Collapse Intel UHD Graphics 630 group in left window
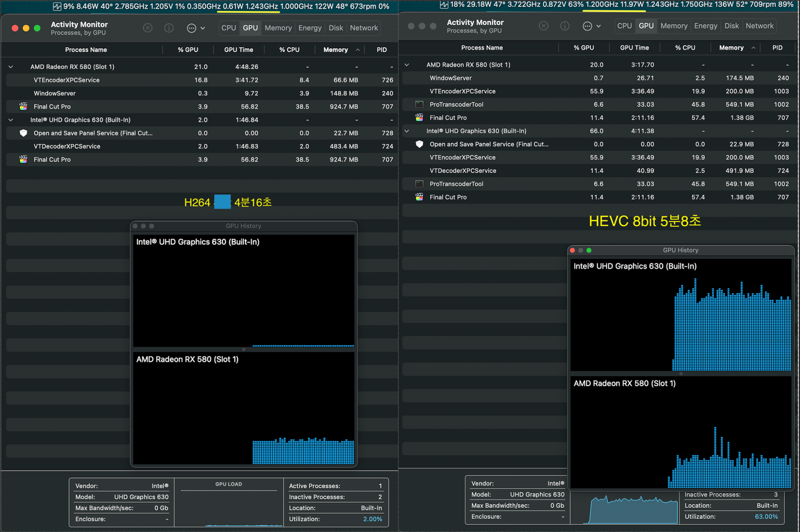The image size is (800, 532). [x=11, y=120]
